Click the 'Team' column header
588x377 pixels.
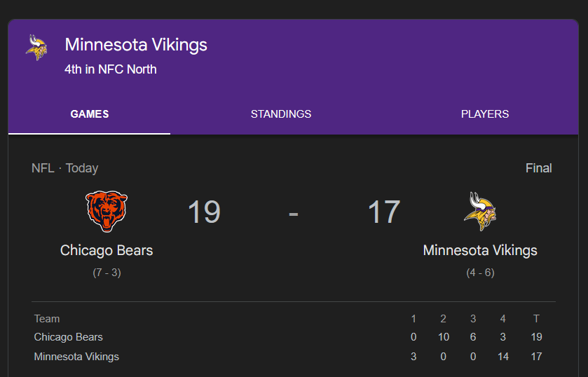coord(47,319)
